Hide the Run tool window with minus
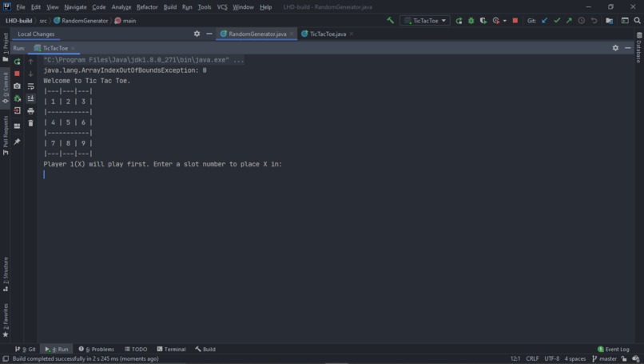 (627, 48)
